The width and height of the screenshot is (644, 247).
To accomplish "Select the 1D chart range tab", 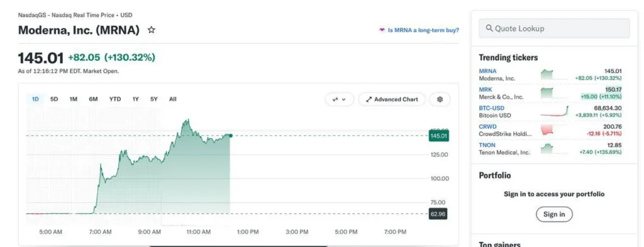I will pos(35,99).
